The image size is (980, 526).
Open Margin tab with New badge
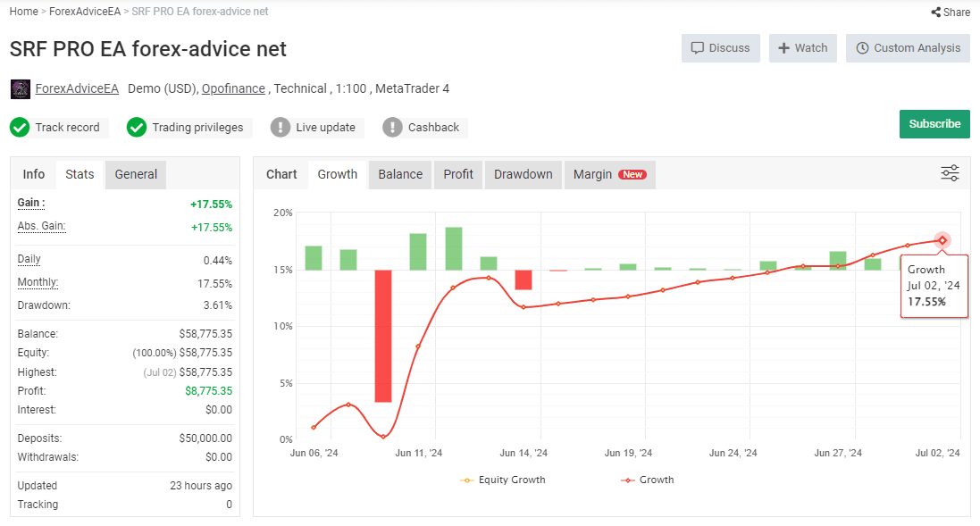click(x=610, y=174)
